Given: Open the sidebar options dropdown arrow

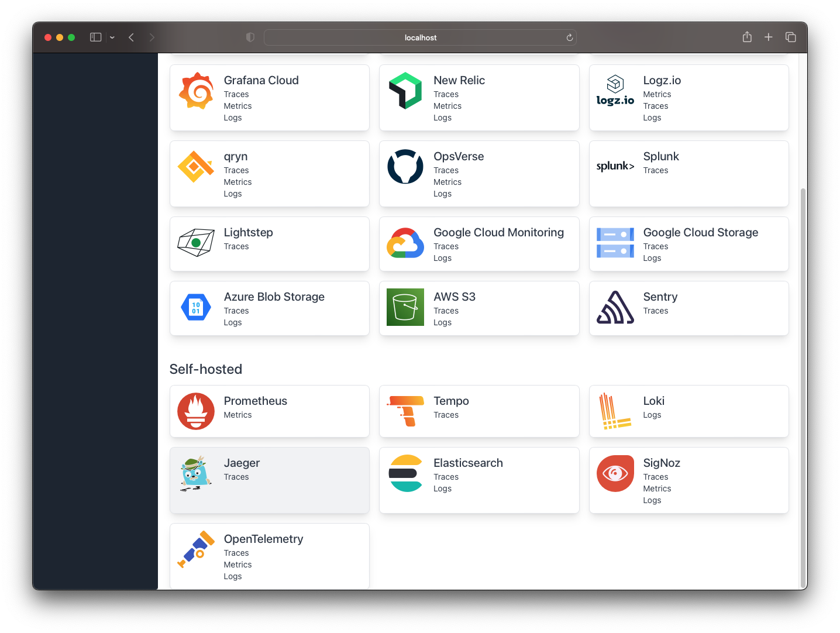Looking at the screenshot, I should click(112, 37).
